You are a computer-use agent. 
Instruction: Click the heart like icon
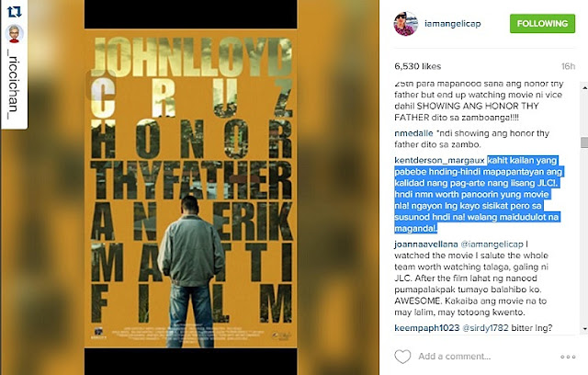click(x=402, y=357)
